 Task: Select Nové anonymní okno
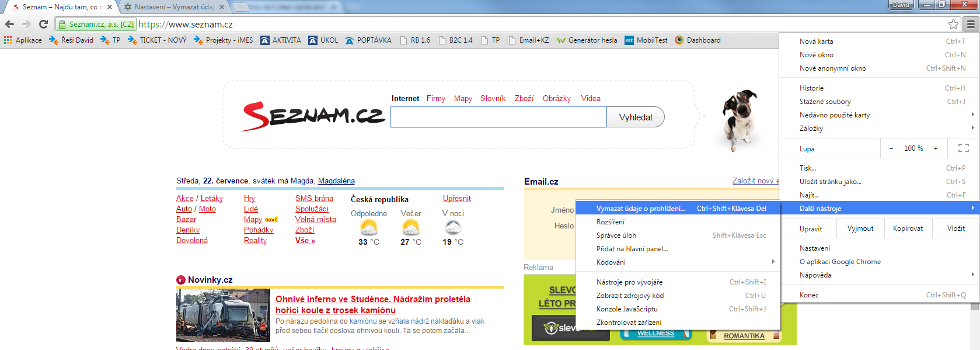pos(879,68)
